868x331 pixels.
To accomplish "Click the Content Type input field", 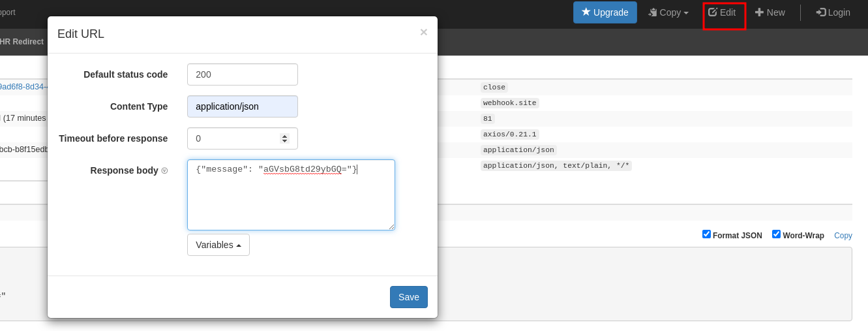I will [242, 106].
